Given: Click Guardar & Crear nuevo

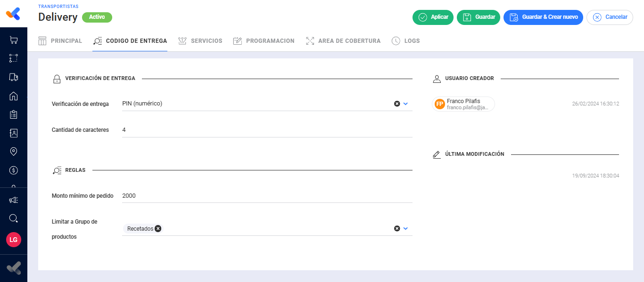Looking at the screenshot, I should point(543,17).
